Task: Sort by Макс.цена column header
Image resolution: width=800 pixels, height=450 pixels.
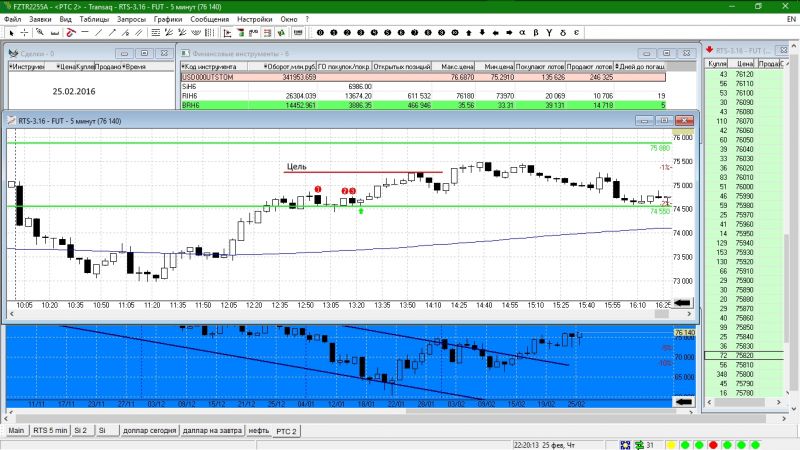Action: pos(454,66)
